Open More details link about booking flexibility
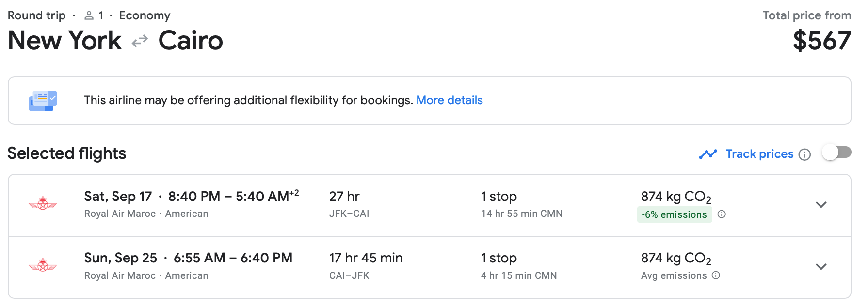This screenshot has width=868, height=306. click(449, 100)
